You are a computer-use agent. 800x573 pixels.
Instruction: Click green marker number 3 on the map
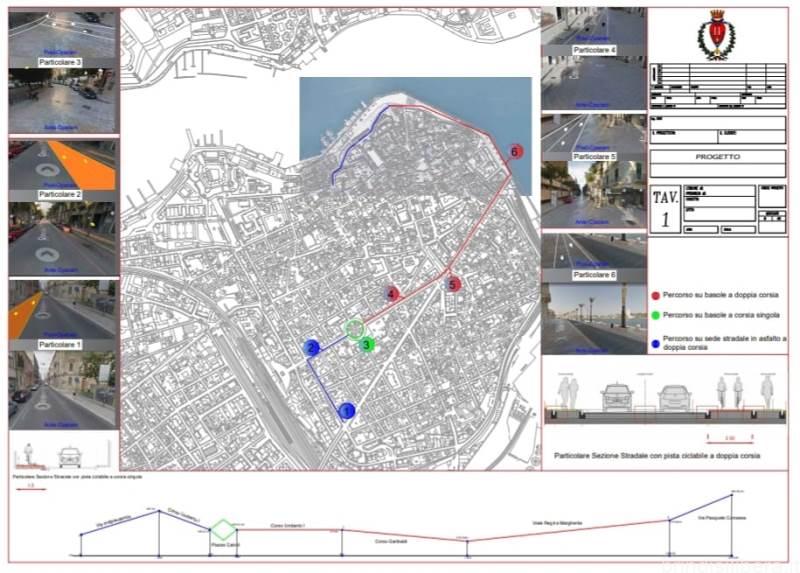pyautogui.click(x=367, y=345)
